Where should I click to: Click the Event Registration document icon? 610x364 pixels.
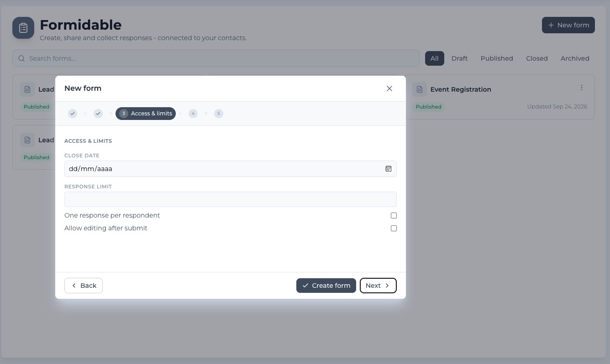(x=420, y=89)
